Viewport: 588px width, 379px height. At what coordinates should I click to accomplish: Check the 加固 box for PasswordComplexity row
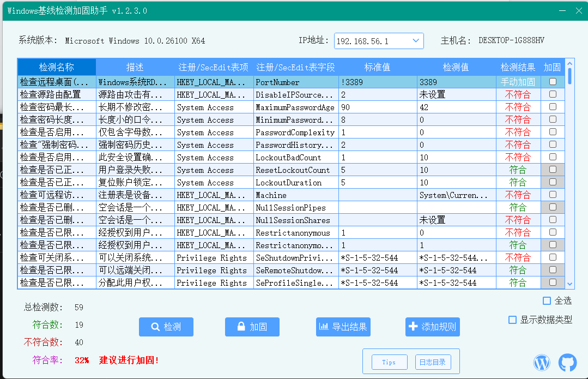point(553,132)
